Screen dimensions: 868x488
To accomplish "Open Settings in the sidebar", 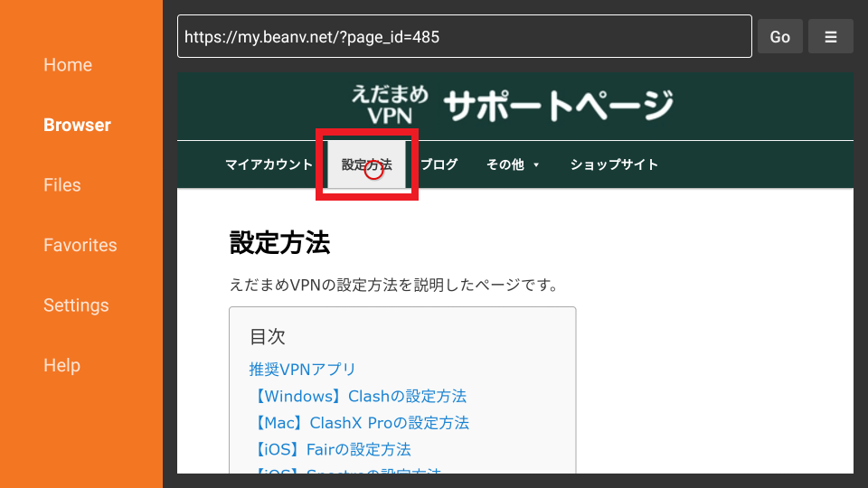I will click(76, 305).
